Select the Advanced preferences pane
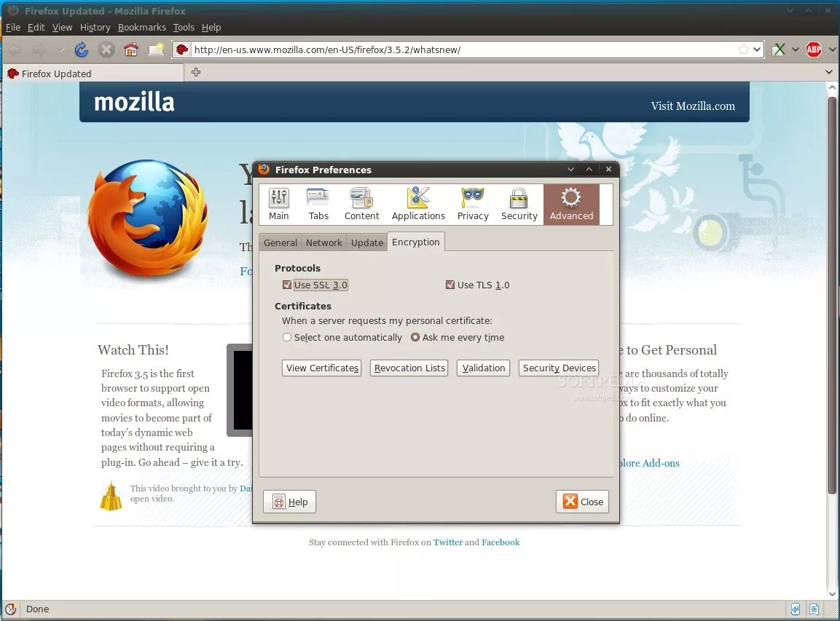 571,204
